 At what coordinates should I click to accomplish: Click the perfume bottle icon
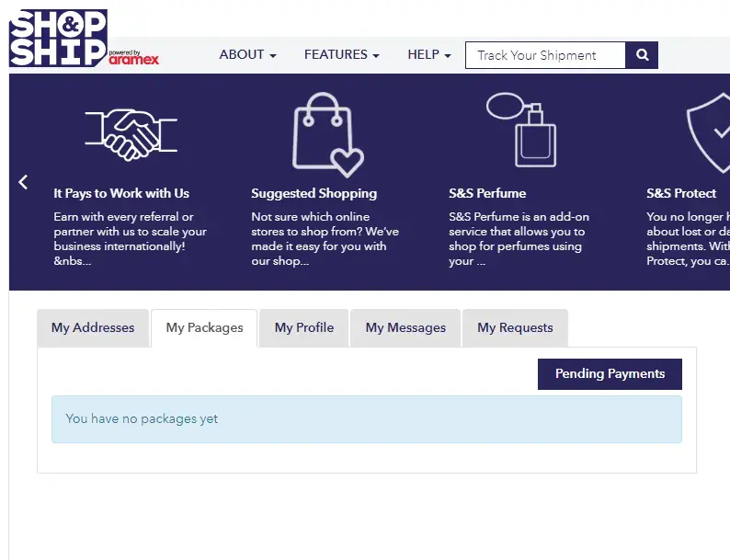coord(521,130)
